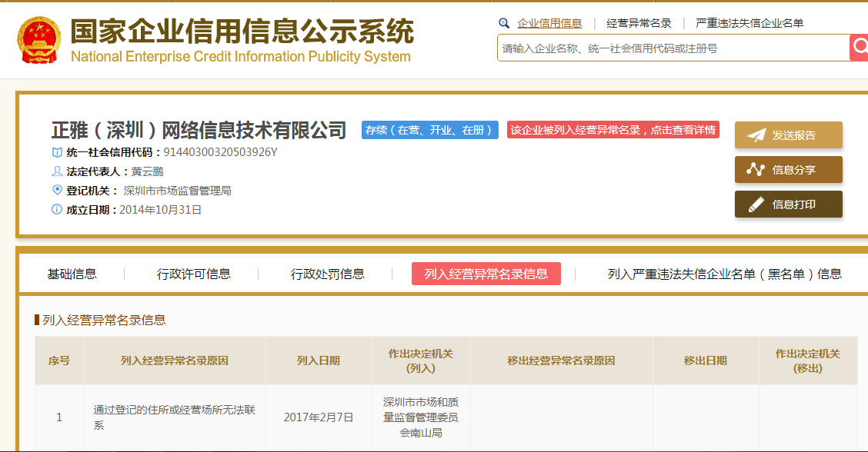Select the 经营异常名录 search category
The width and height of the screenshot is (868, 452).
[x=639, y=23]
